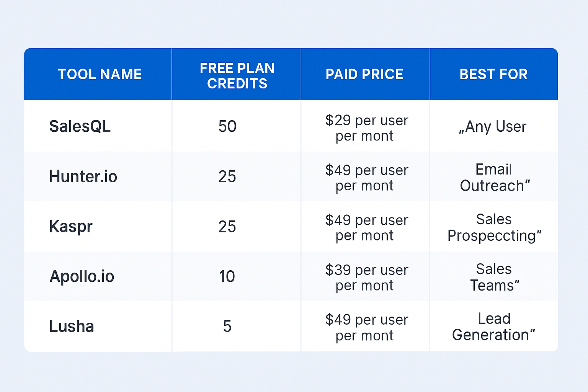Viewport: 588px width, 392px height.
Task: Select the Kaspr row name
Action: (71, 226)
